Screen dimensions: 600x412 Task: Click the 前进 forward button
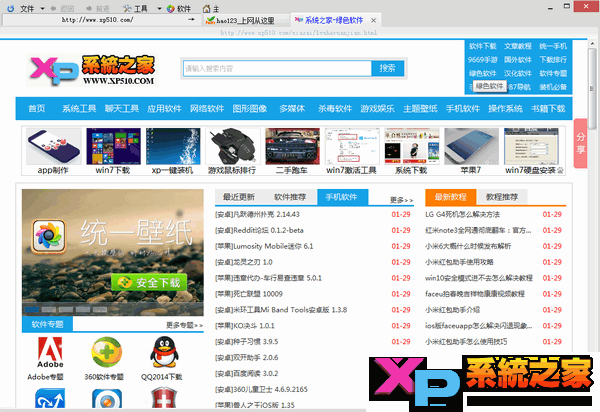click(x=98, y=8)
